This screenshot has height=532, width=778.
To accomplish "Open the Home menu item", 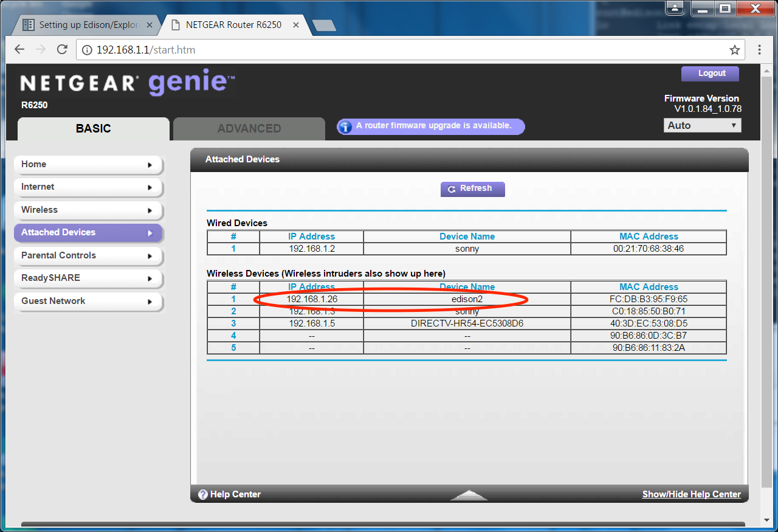I will 88,164.
